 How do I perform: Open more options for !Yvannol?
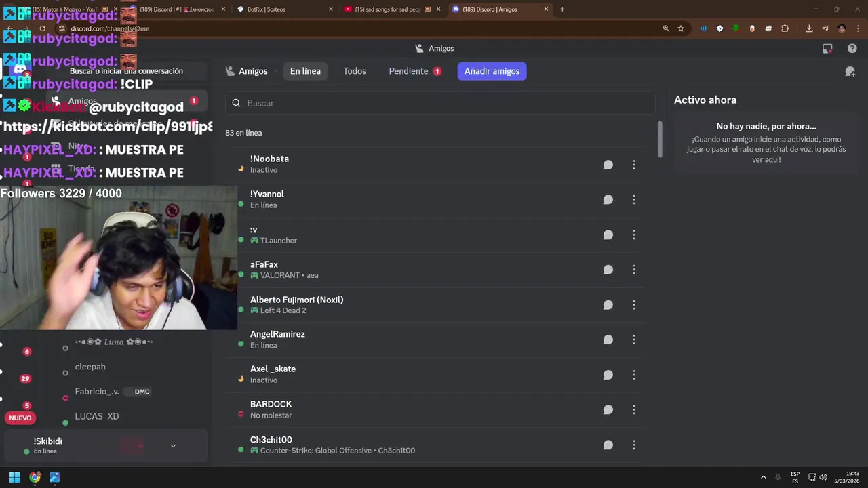pyautogui.click(x=634, y=200)
